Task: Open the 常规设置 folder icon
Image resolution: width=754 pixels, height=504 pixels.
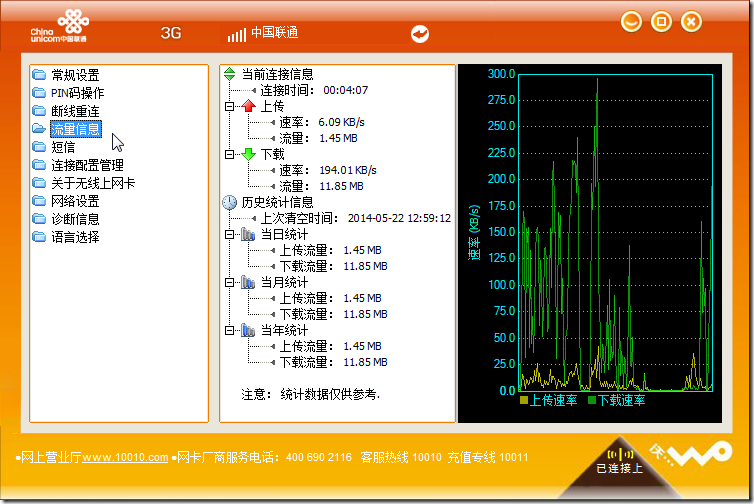Action: tap(39, 75)
